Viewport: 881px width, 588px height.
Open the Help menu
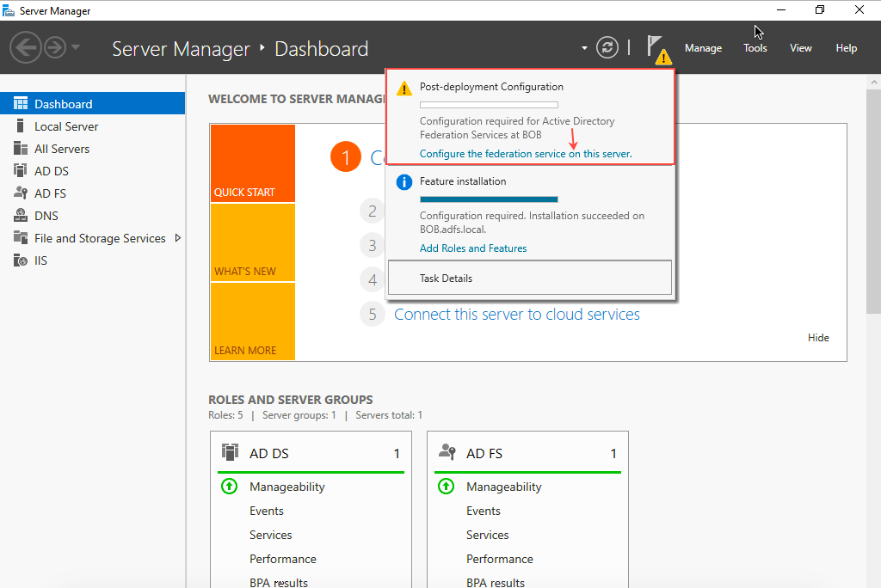(x=847, y=48)
